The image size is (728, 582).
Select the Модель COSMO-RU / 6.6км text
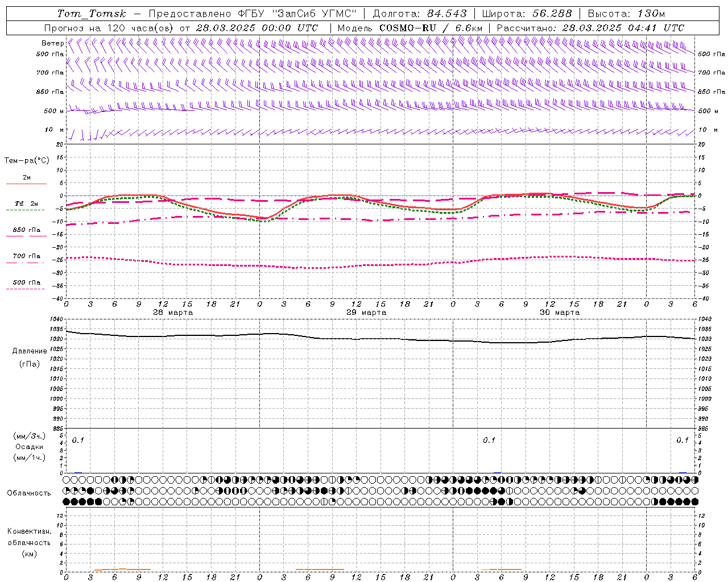(410, 28)
